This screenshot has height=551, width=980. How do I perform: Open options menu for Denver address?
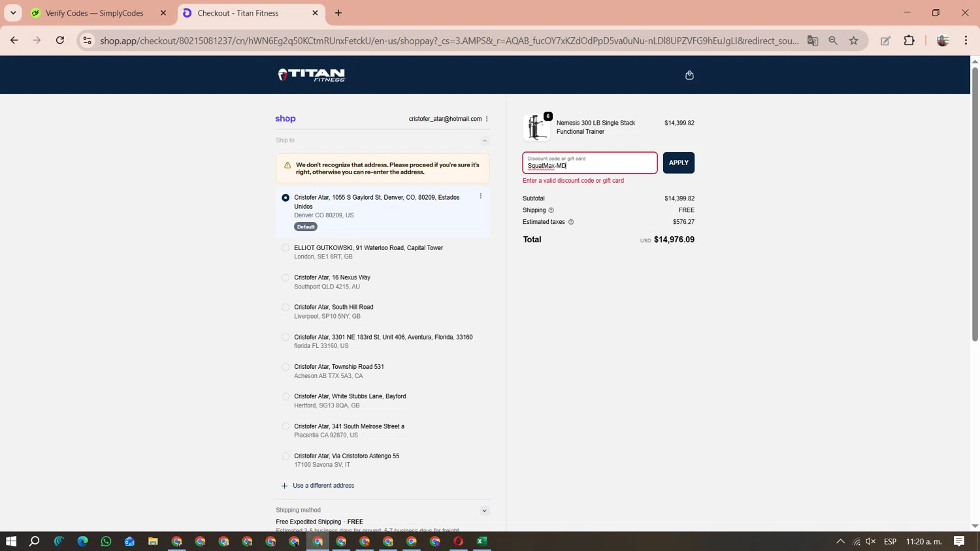(x=481, y=196)
